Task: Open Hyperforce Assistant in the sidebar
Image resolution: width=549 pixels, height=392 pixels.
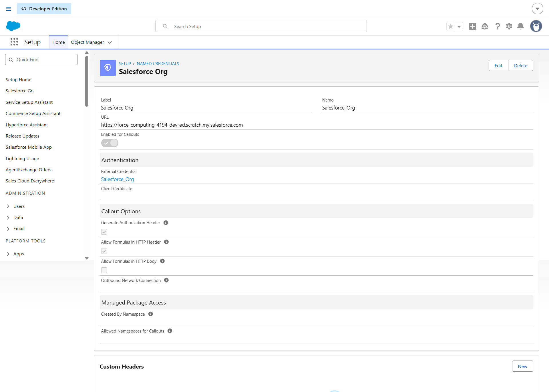Action: (27, 125)
